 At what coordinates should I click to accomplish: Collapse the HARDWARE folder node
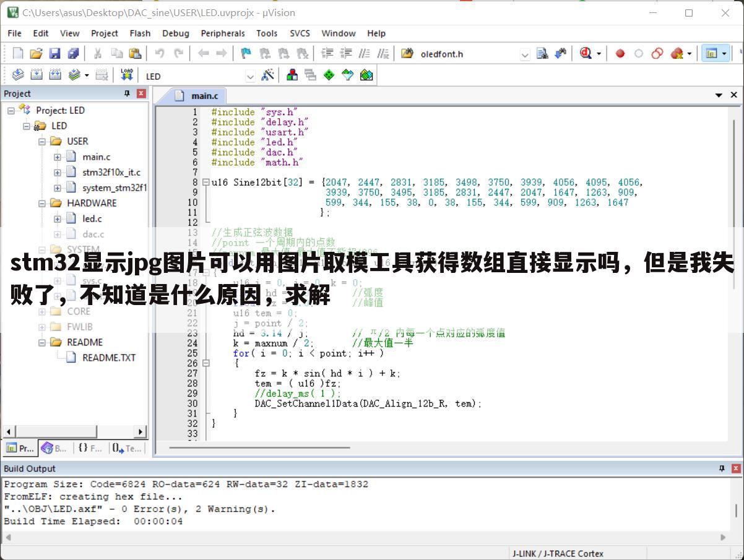pos(42,203)
